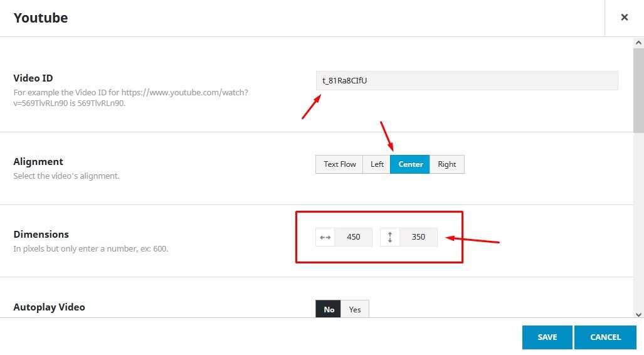Viewport: 644px width, 355px height.
Task: Close the Youtube dialog with the X
Action: [624, 18]
